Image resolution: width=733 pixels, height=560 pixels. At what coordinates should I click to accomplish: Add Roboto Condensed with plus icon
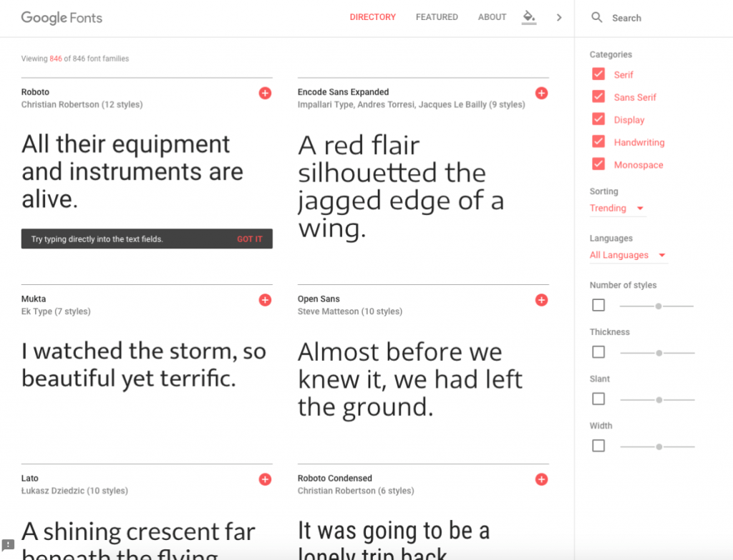pos(541,479)
